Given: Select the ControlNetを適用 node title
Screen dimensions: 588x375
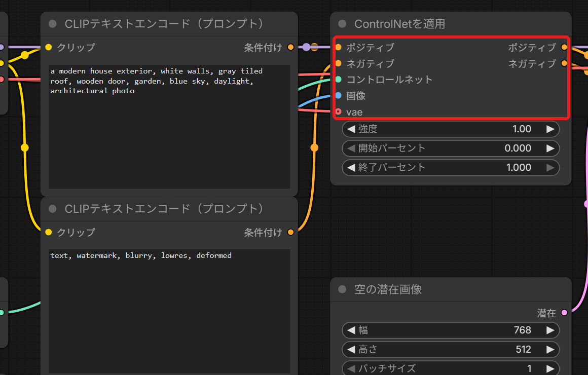Looking at the screenshot, I should 400,24.
